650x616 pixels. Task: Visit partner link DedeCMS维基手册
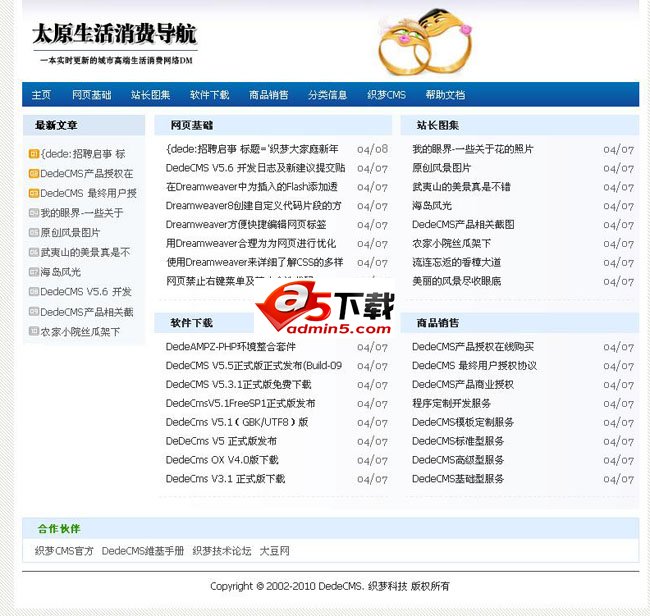coord(143,551)
